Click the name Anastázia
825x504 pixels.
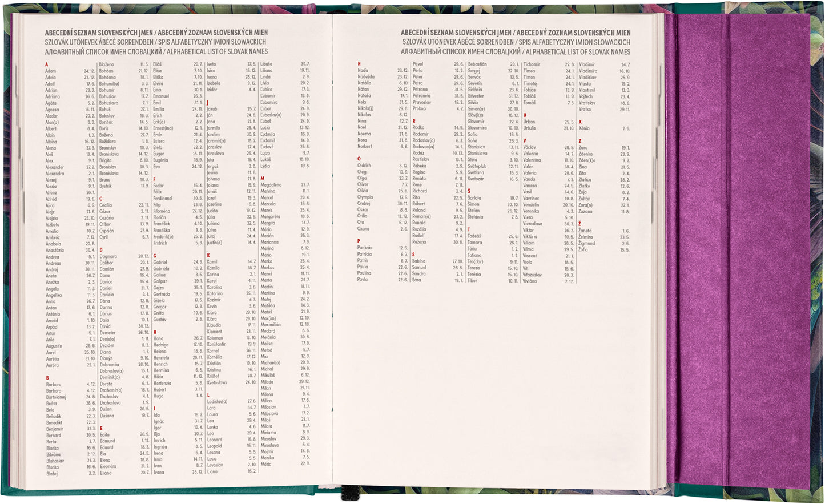pyautogui.click(x=55, y=250)
